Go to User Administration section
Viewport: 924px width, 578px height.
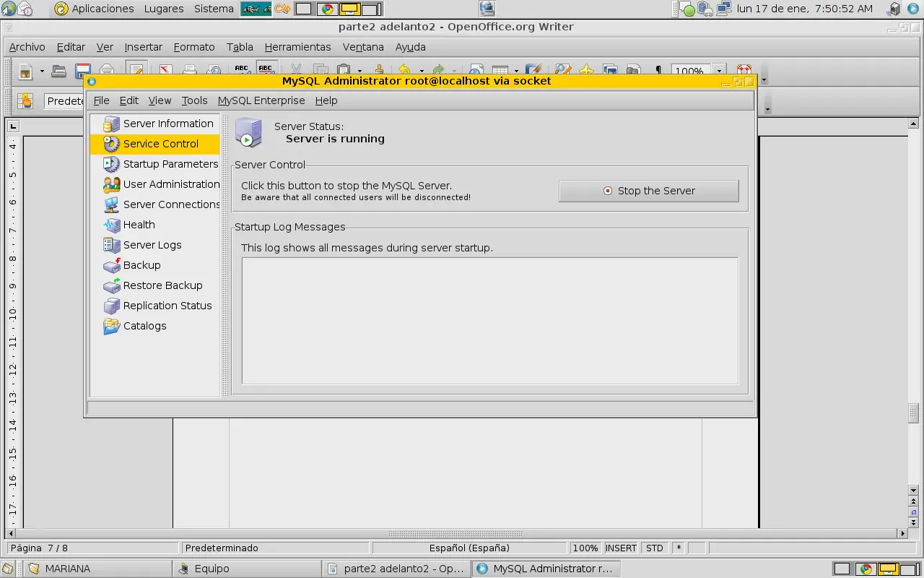[154, 184]
